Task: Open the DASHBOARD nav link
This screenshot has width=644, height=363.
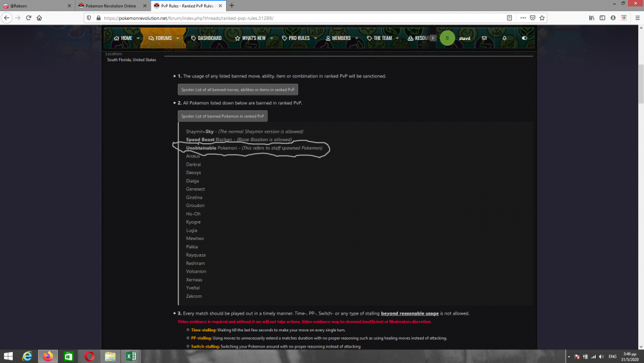Action: (207, 38)
